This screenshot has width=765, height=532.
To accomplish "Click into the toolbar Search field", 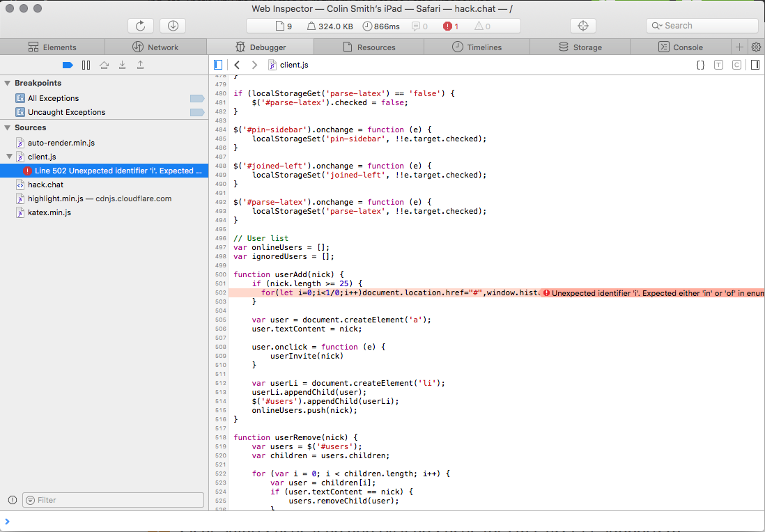I will pos(702,26).
